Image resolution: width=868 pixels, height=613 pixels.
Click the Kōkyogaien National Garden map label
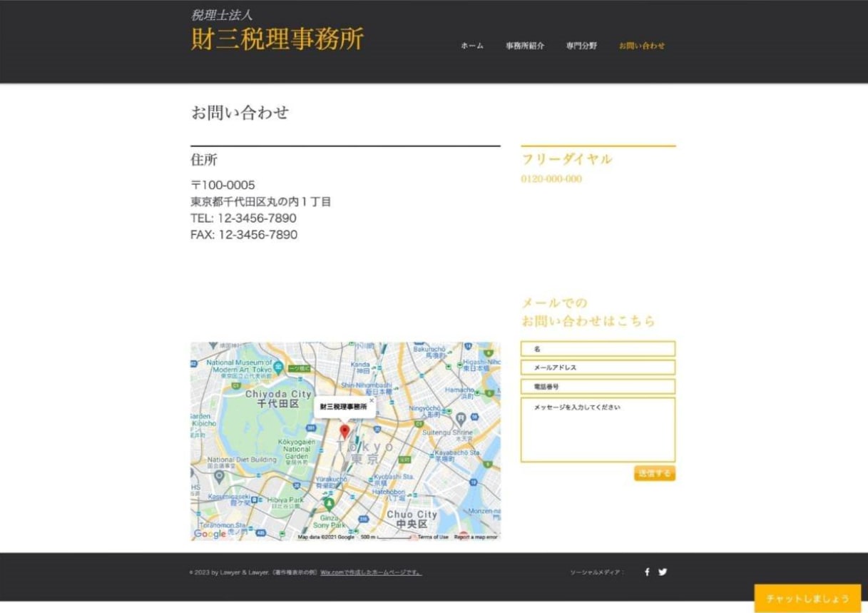pos(297,449)
